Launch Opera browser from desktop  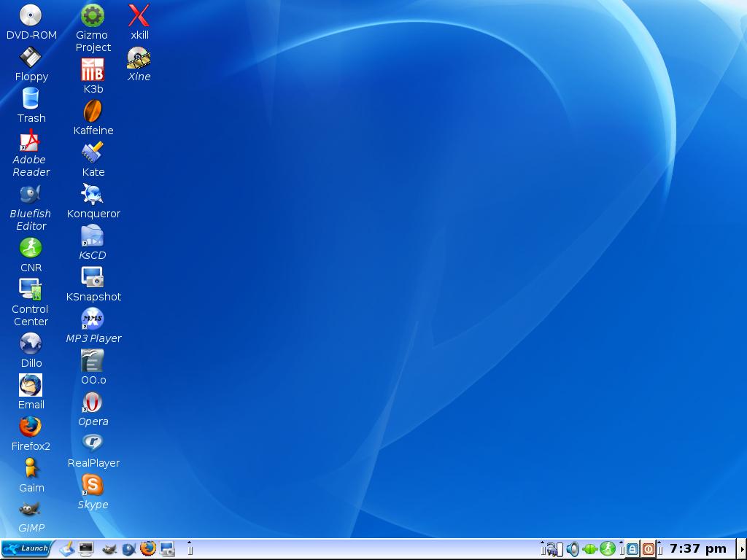(93, 402)
